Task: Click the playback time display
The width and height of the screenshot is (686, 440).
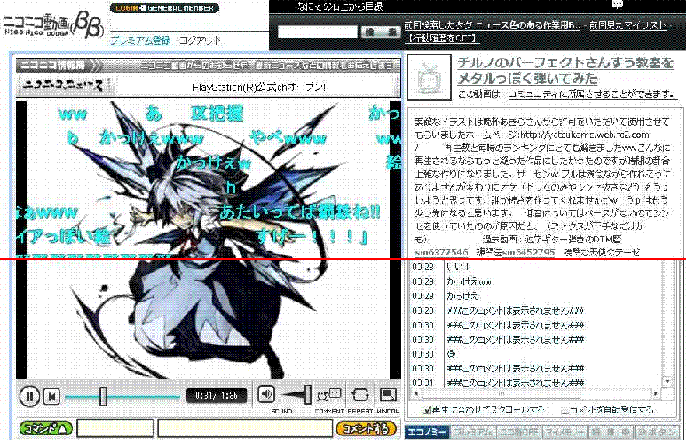Action: [216, 395]
